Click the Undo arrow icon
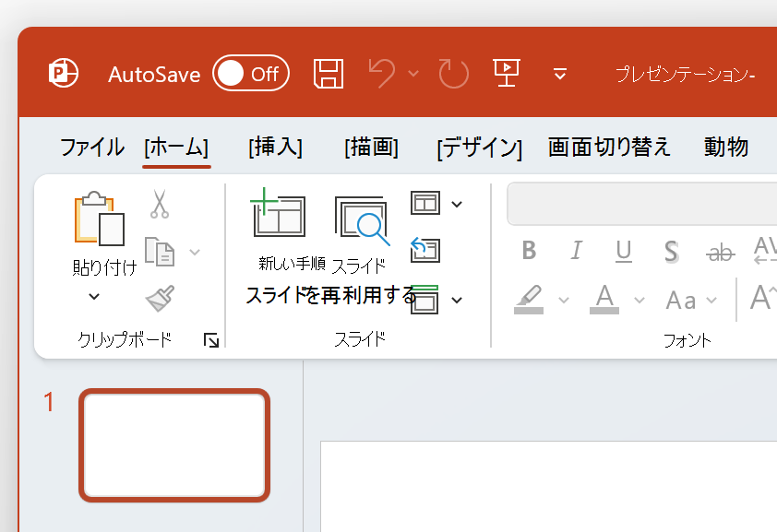Viewport: 777px width, 532px height. [382, 73]
